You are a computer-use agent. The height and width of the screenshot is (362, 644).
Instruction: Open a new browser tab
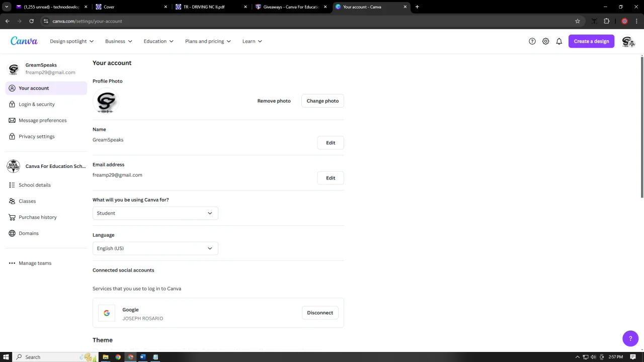point(417,7)
